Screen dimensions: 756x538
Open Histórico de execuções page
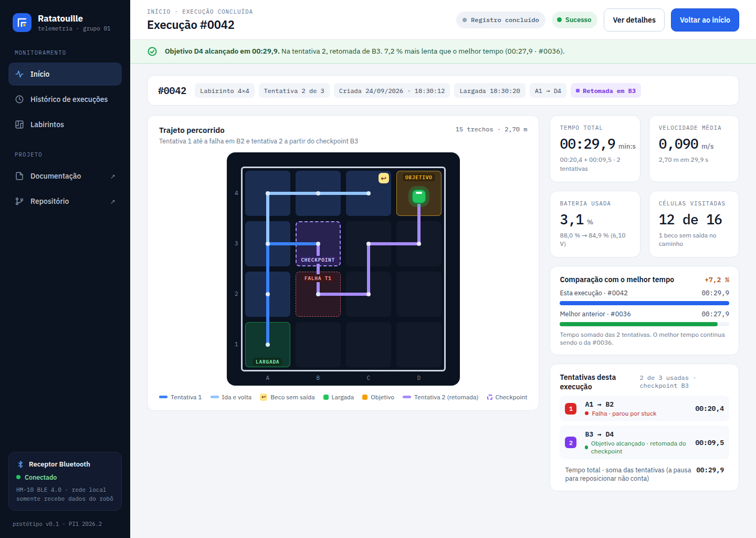[x=65, y=99]
